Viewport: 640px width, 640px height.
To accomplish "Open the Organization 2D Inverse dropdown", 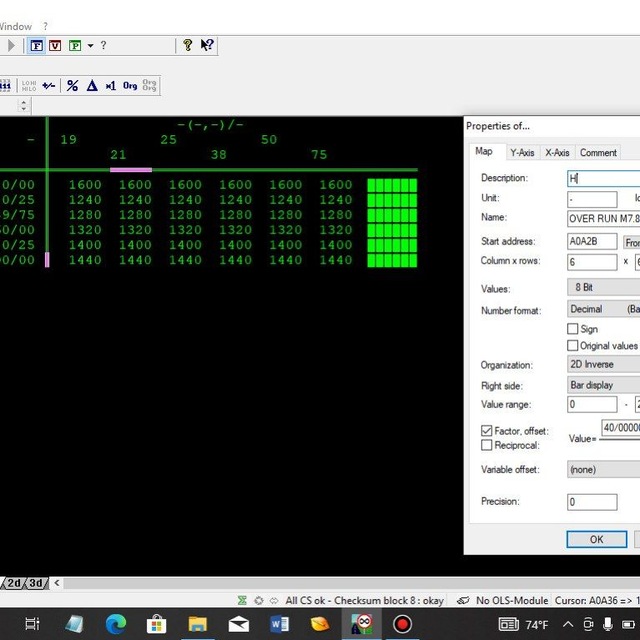I will (x=603, y=364).
